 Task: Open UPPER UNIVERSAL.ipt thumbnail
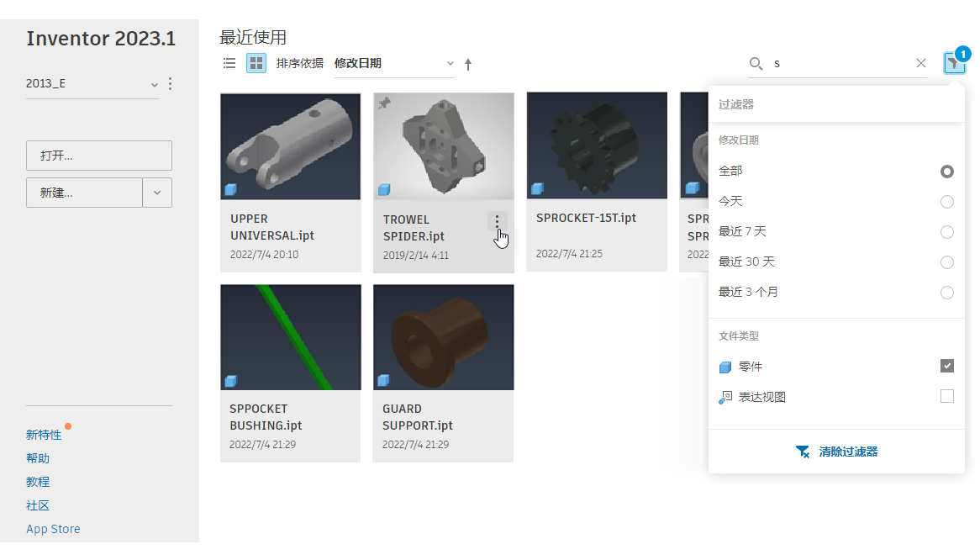[291, 146]
